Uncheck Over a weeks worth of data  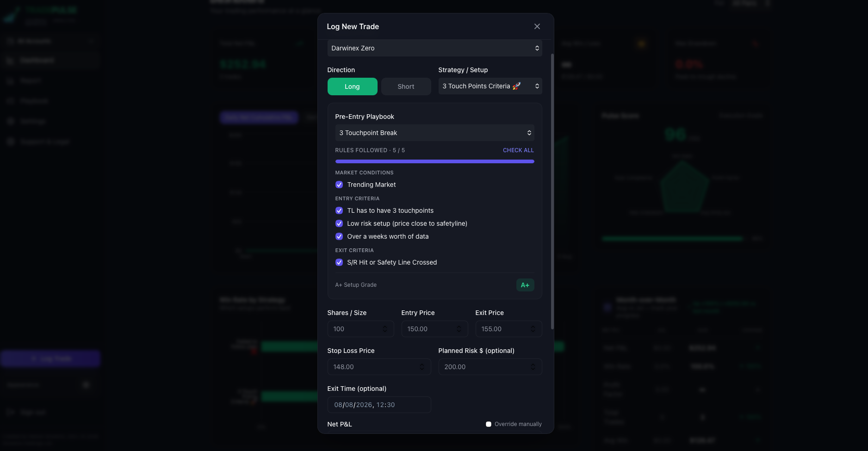[339, 236]
